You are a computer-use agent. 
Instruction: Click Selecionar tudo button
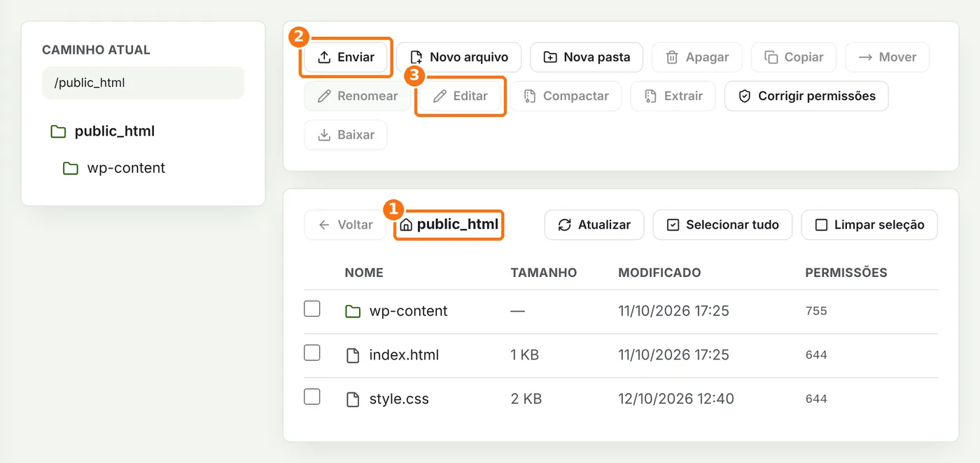[x=722, y=225]
